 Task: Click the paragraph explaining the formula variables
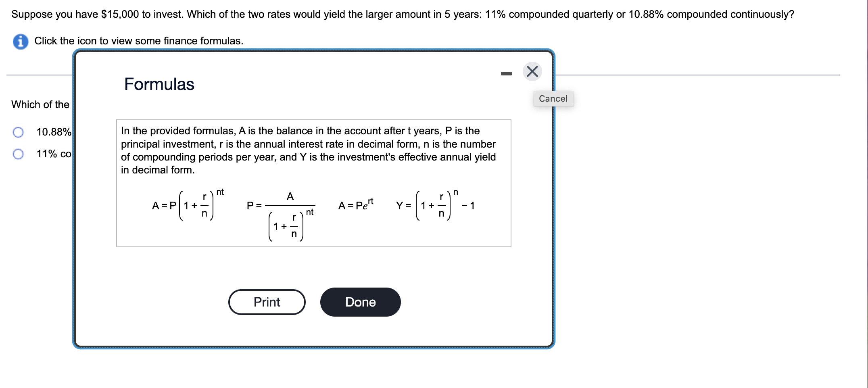coord(309,150)
